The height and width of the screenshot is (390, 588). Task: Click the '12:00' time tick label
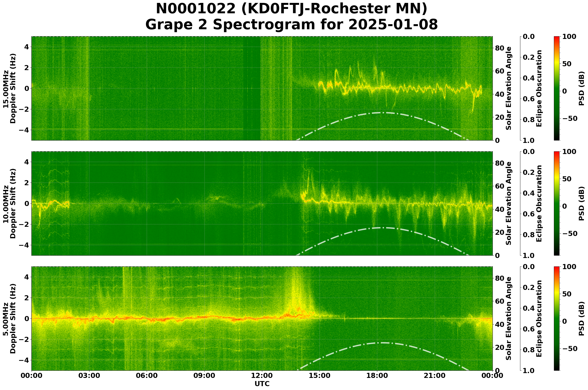click(x=262, y=376)
